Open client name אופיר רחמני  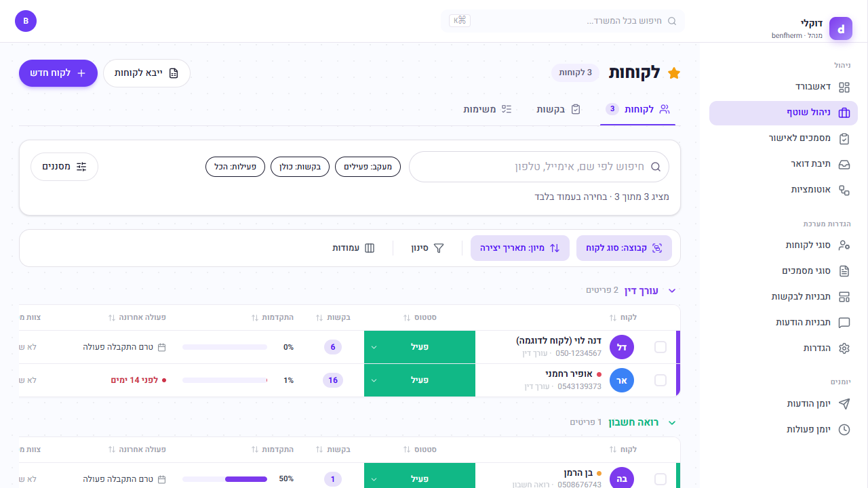click(569, 374)
